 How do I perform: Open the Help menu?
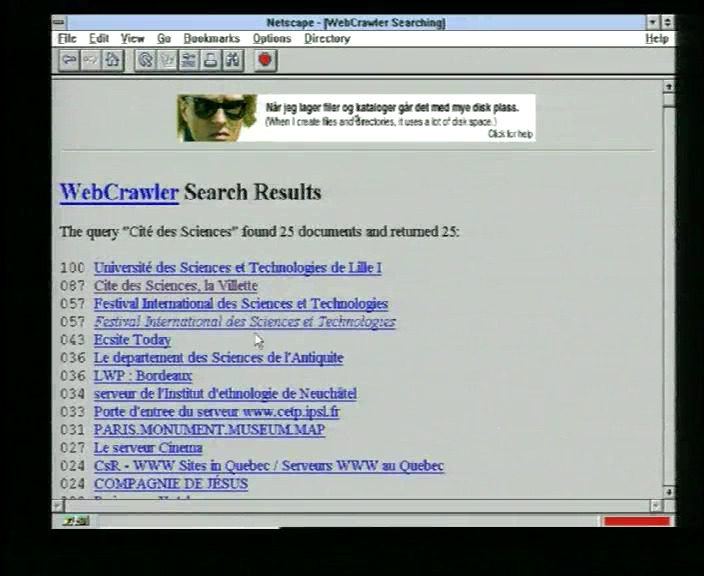tap(657, 39)
